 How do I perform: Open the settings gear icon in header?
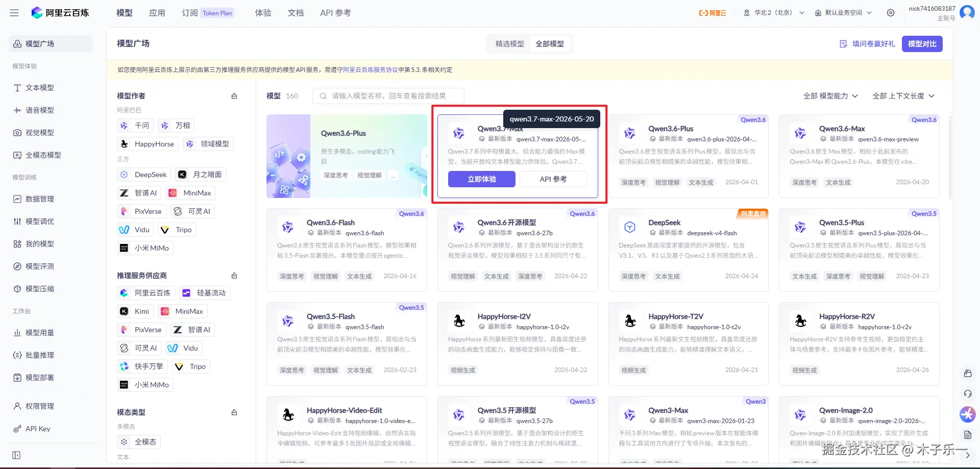click(891, 13)
